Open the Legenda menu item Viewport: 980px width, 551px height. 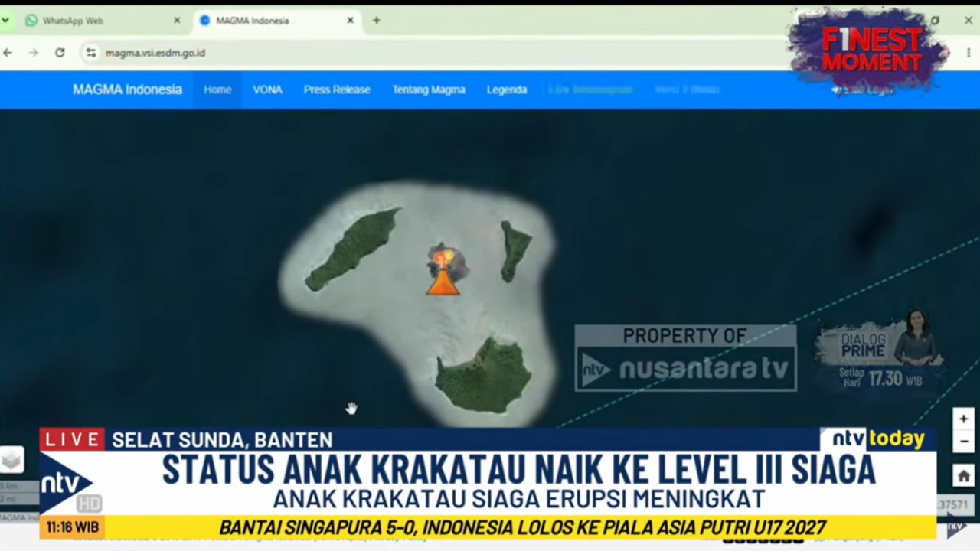(x=507, y=90)
